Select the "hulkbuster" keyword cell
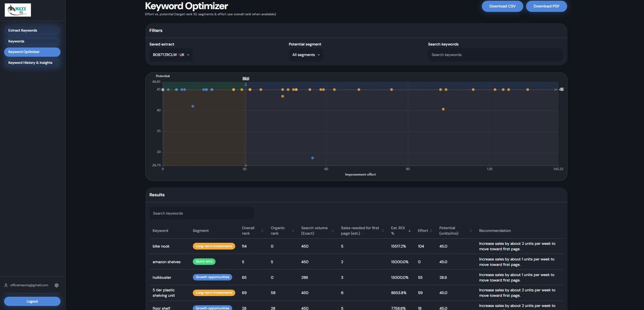Screen dimensions: 644x310 pos(162,278)
